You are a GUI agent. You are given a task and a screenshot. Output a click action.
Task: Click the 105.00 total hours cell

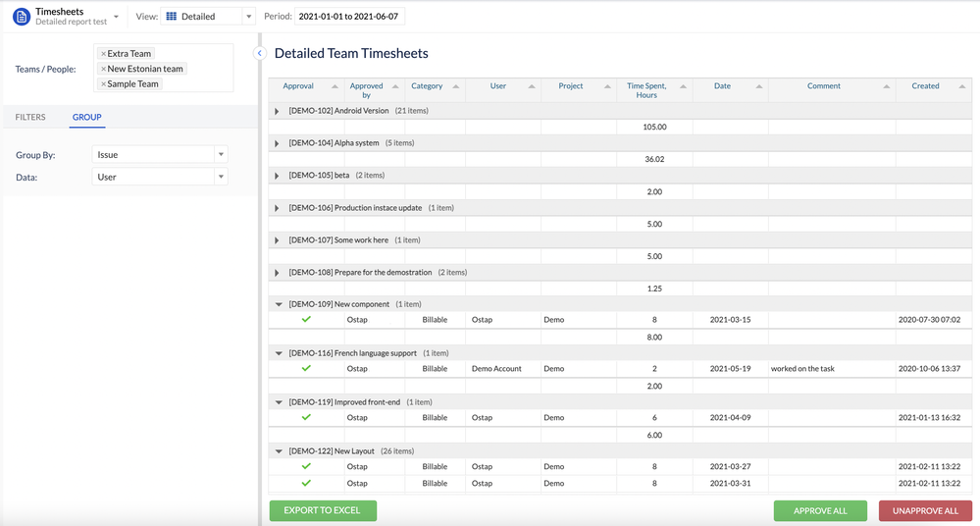coord(654,127)
